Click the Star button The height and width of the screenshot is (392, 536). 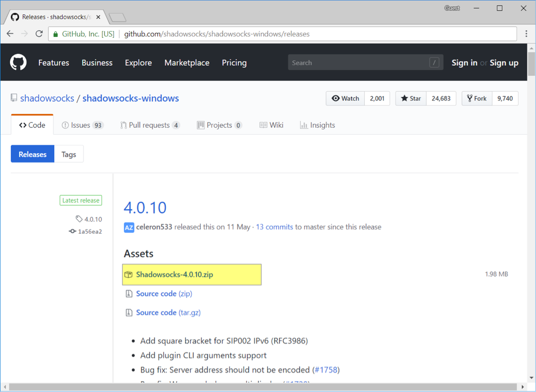411,98
